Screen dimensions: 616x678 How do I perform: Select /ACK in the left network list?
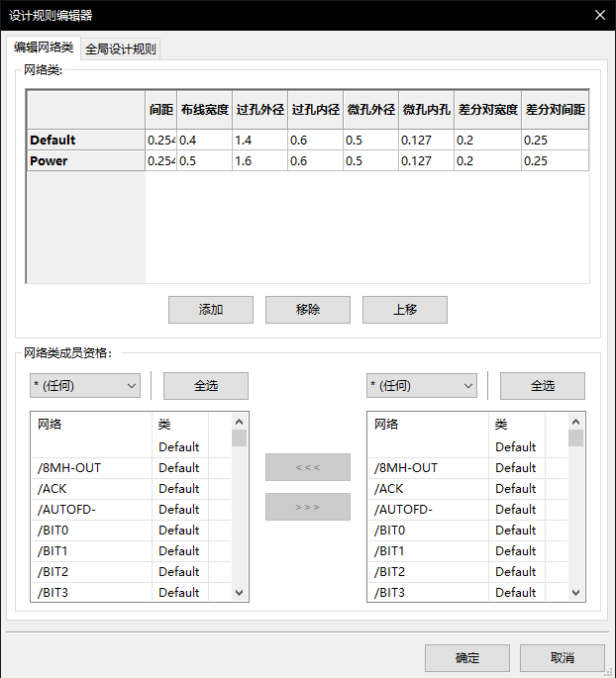(131, 489)
